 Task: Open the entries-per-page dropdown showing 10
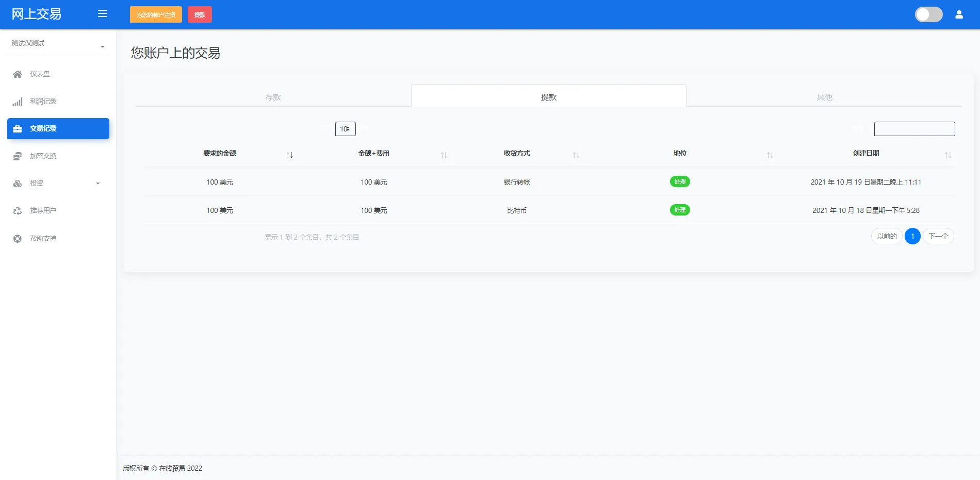345,129
